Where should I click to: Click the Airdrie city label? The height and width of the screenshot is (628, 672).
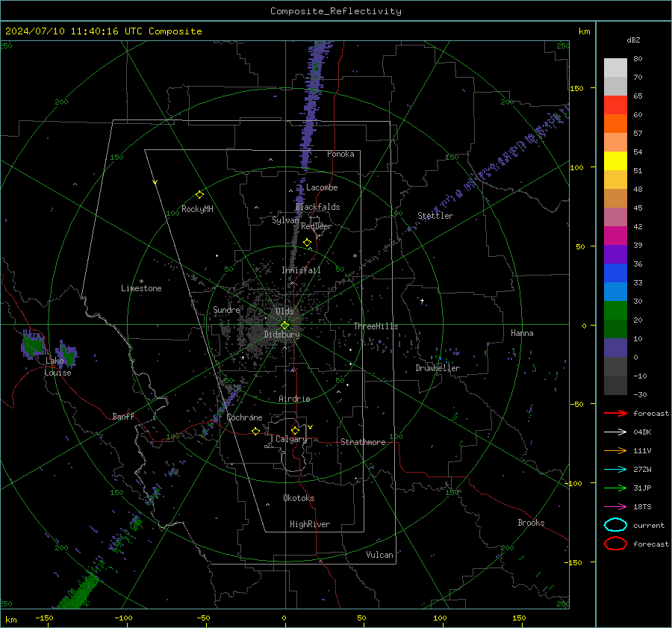294,399
